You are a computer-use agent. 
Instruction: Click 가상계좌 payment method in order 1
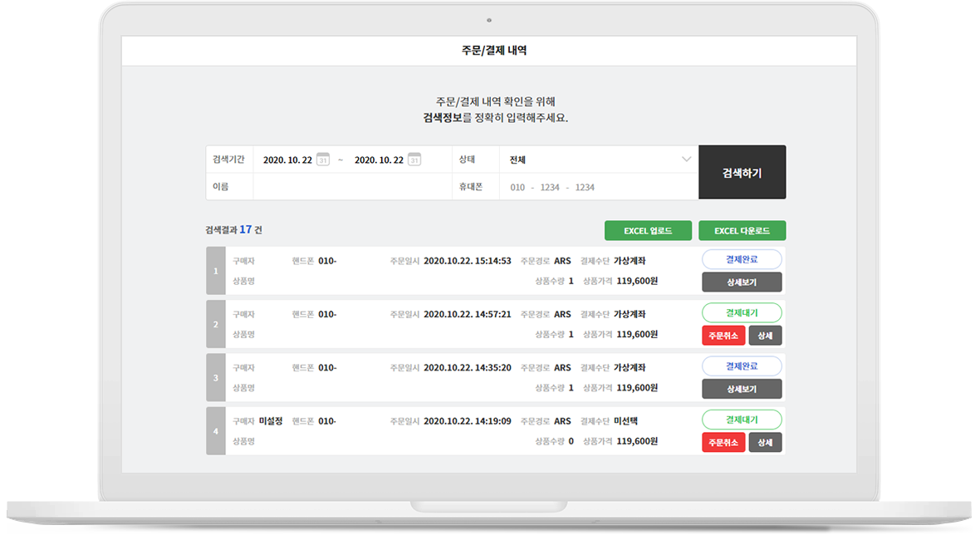click(630, 261)
